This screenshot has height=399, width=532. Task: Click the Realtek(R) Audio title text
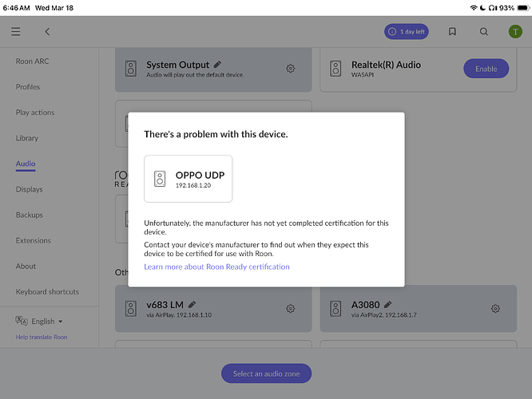coord(386,65)
